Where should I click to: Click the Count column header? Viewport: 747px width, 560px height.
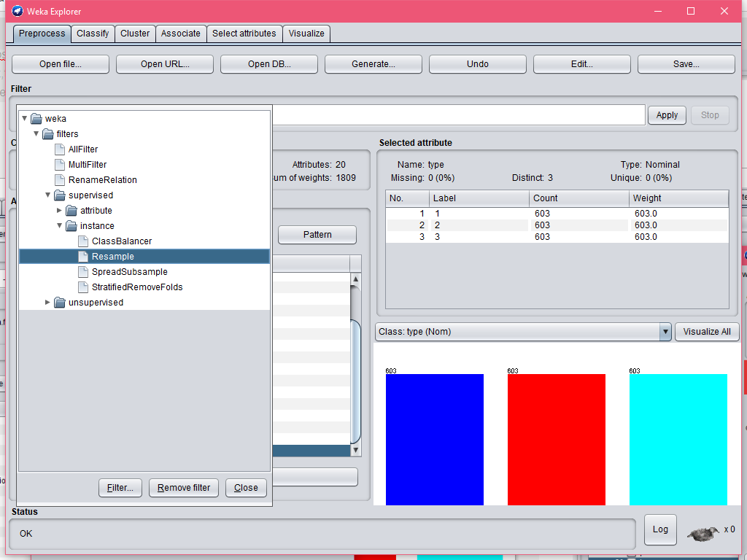pos(578,198)
